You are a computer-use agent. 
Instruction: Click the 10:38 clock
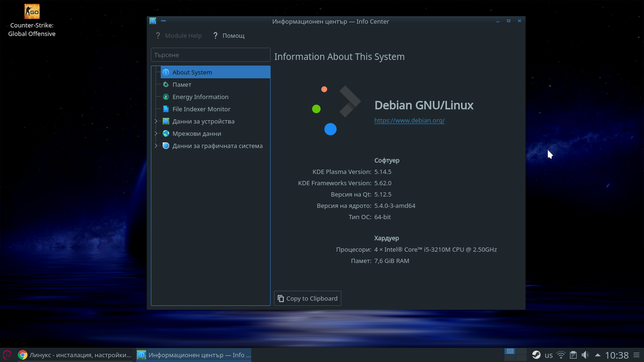[x=617, y=355]
